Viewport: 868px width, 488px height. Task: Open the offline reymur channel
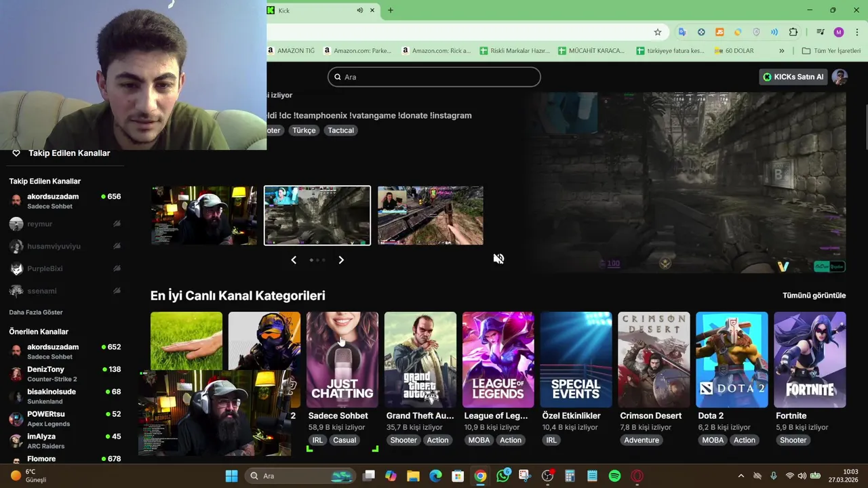pyautogui.click(x=66, y=224)
